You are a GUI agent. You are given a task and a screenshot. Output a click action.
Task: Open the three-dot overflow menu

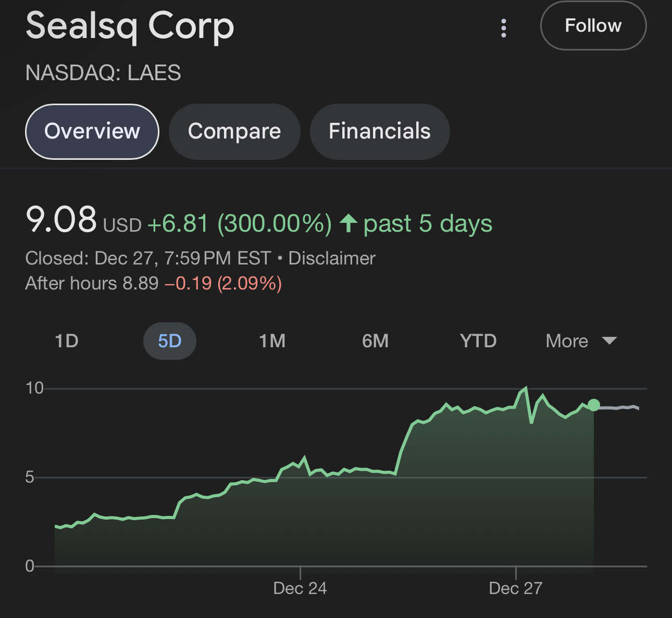coord(503,27)
